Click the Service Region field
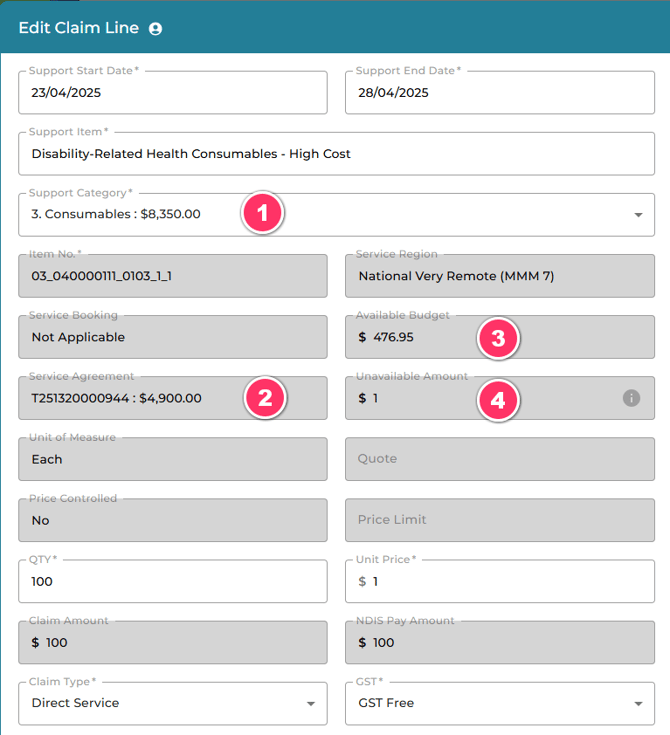This screenshot has height=735, width=670. coord(500,276)
